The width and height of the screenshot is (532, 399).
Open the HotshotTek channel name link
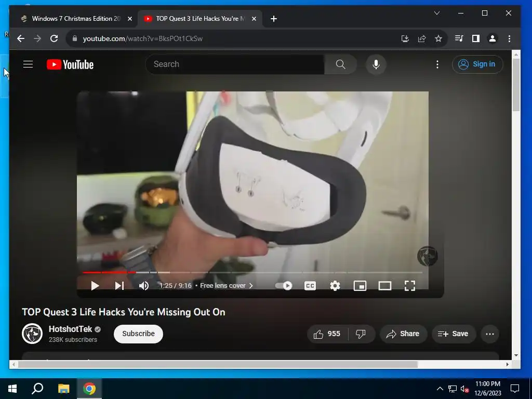pyautogui.click(x=70, y=329)
